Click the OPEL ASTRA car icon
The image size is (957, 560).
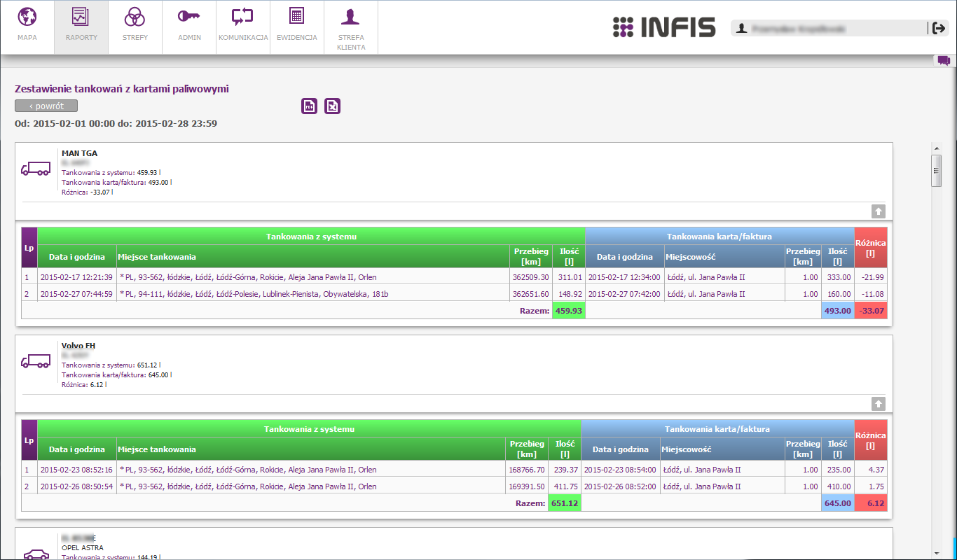[x=36, y=553]
